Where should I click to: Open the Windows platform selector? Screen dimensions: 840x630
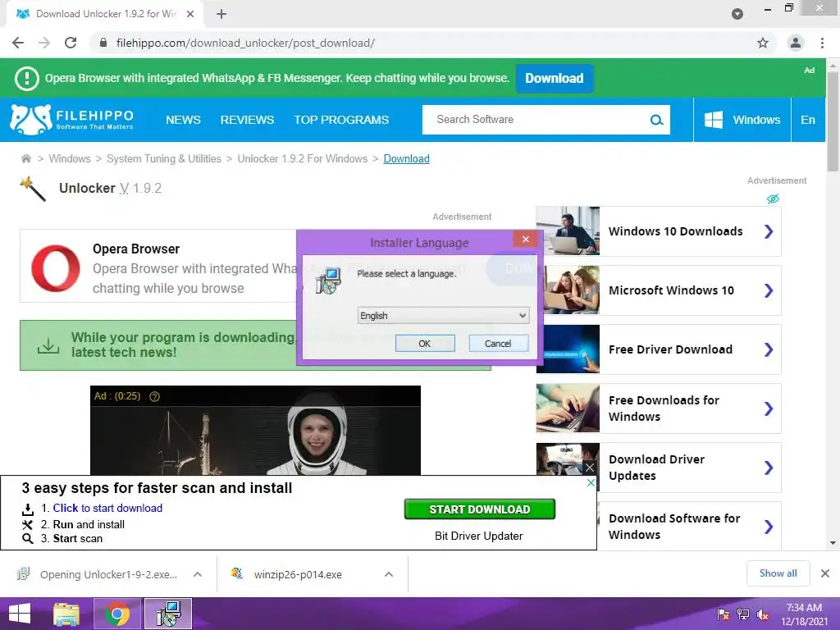pyautogui.click(x=742, y=120)
